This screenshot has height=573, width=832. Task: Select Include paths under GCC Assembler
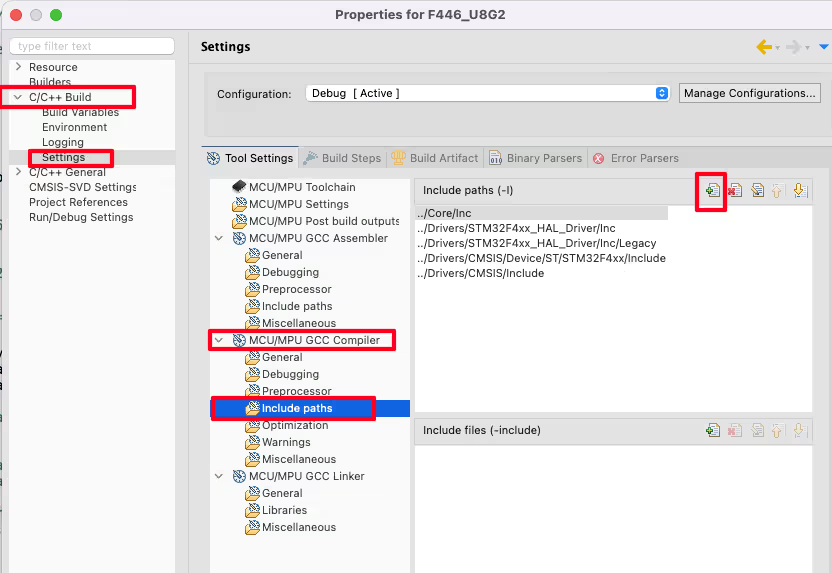[289, 306]
